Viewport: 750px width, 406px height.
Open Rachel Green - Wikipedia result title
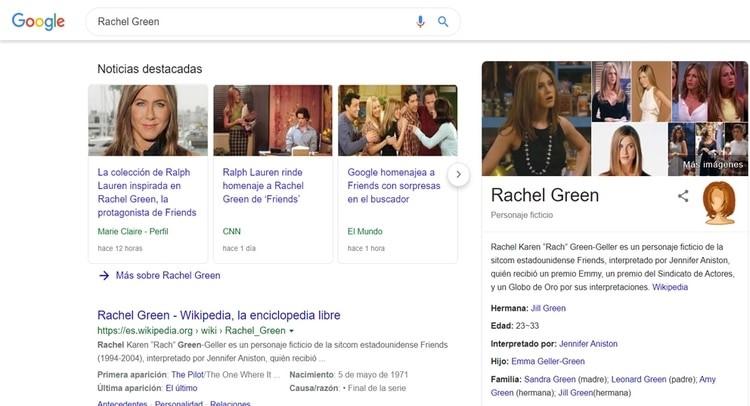click(x=219, y=315)
